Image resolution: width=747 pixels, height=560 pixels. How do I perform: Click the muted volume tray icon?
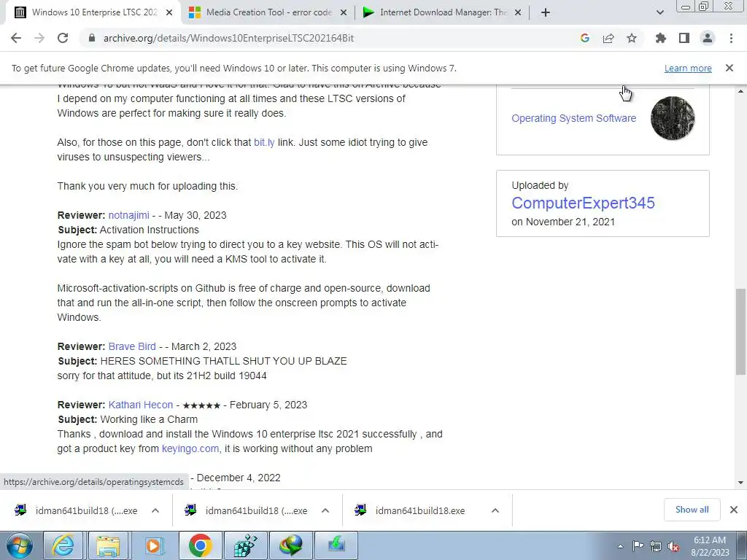[x=673, y=546]
